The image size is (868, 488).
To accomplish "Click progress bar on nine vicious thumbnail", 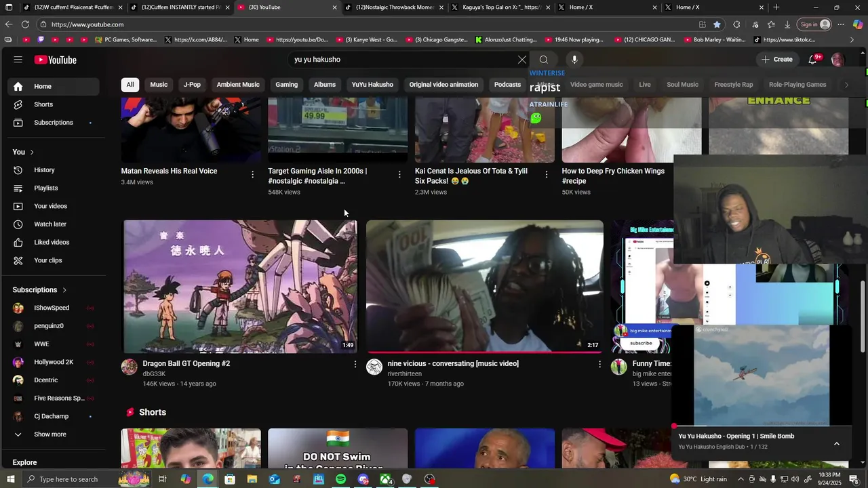I will pos(485,352).
